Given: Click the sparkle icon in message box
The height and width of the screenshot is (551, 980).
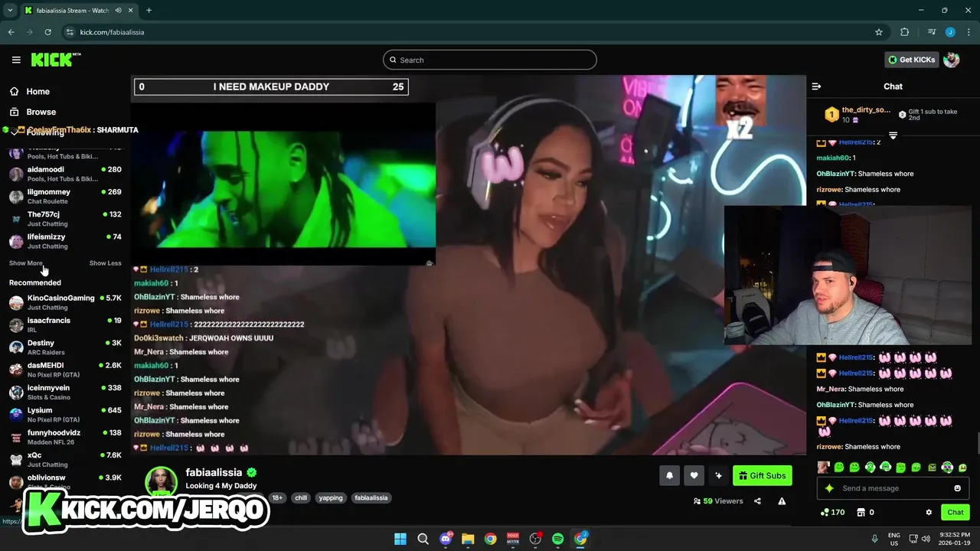Looking at the screenshot, I should pyautogui.click(x=829, y=488).
